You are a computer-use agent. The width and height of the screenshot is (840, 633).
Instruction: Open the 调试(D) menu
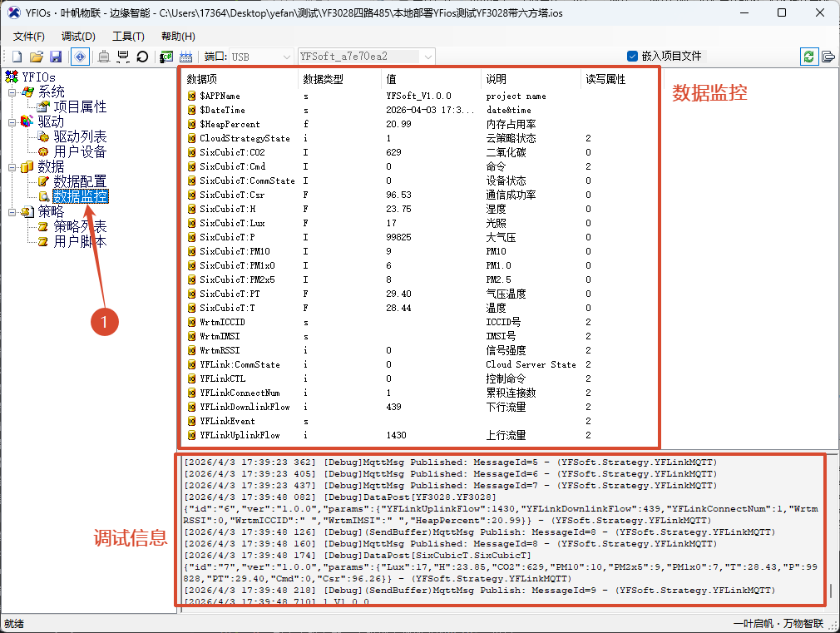coord(78,37)
